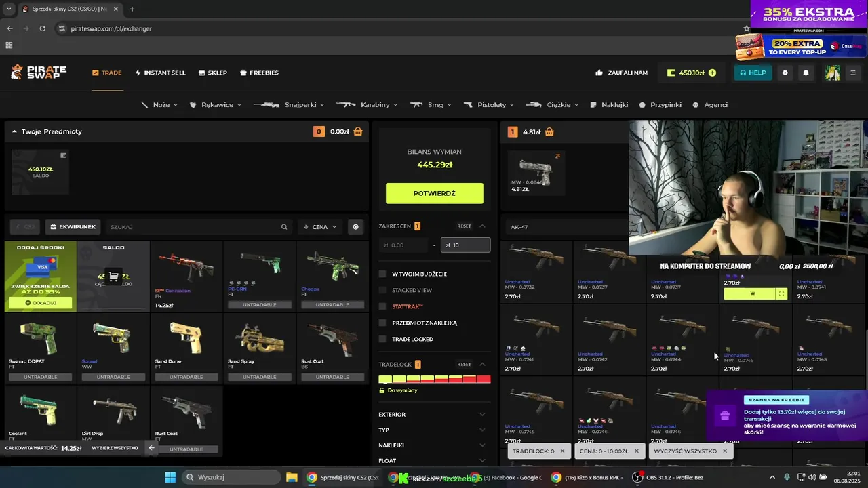The height and width of the screenshot is (488, 868).
Task: Click the cart icon on SALDO tile
Action: (113, 277)
